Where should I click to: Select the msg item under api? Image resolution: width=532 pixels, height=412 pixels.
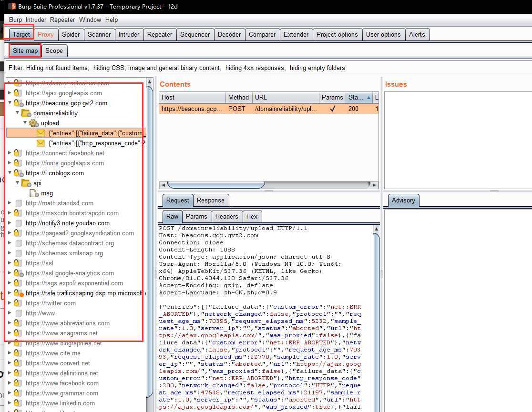point(47,193)
